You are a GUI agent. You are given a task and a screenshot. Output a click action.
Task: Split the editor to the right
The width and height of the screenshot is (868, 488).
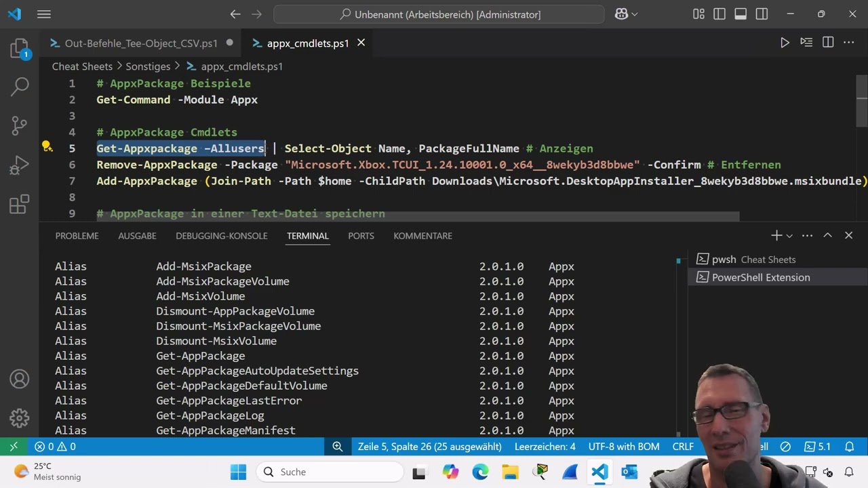click(x=828, y=43)
